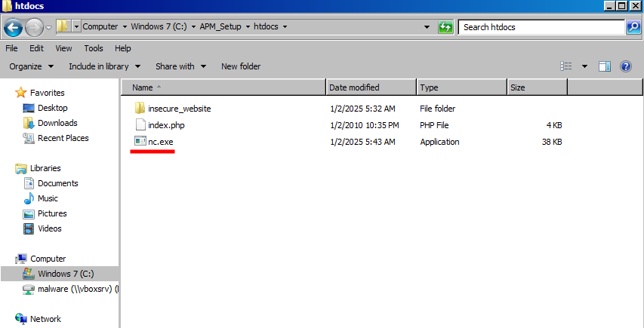Expand the arrow after htdocs breadcrumb

click(285, 26)
